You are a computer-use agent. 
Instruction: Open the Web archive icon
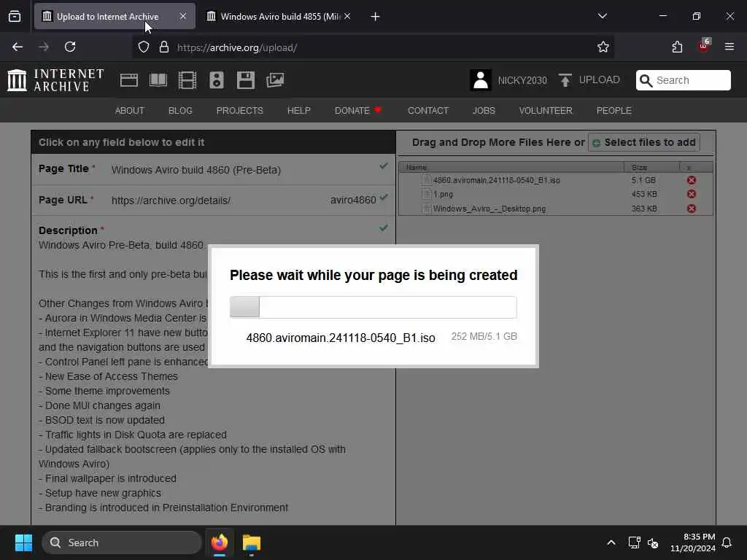pos(129,80)
